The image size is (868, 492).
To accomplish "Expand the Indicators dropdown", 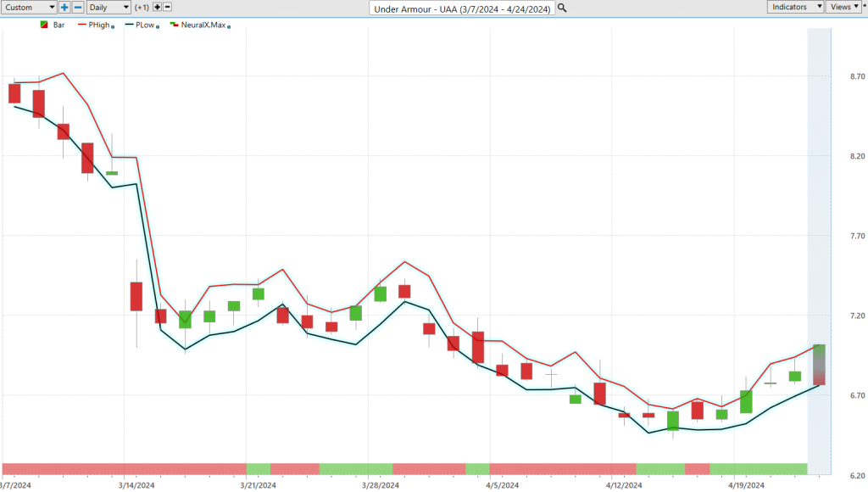I will tap(795, 7).
